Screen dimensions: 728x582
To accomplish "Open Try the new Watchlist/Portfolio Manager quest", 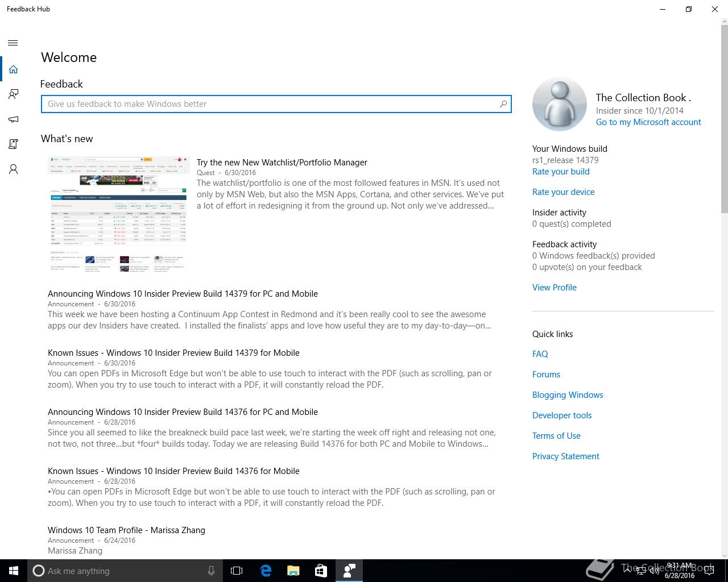I will point(282,163).
